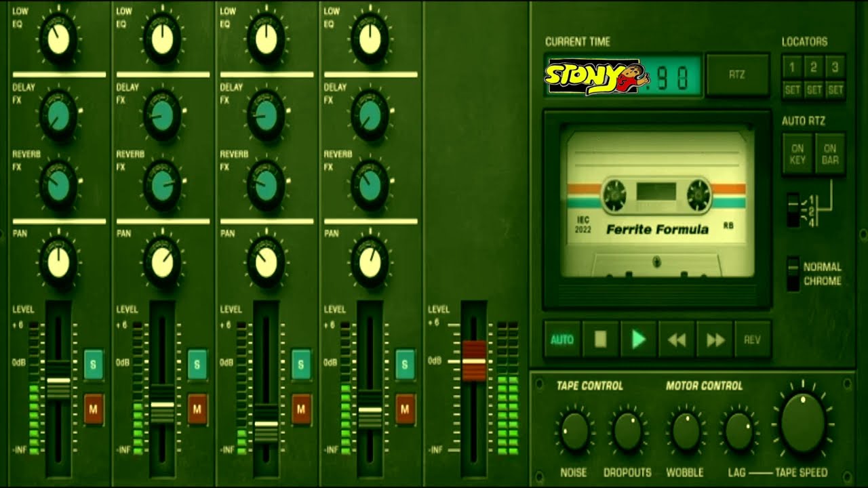Toggle the REV reverse button

[x=753, y=340]
